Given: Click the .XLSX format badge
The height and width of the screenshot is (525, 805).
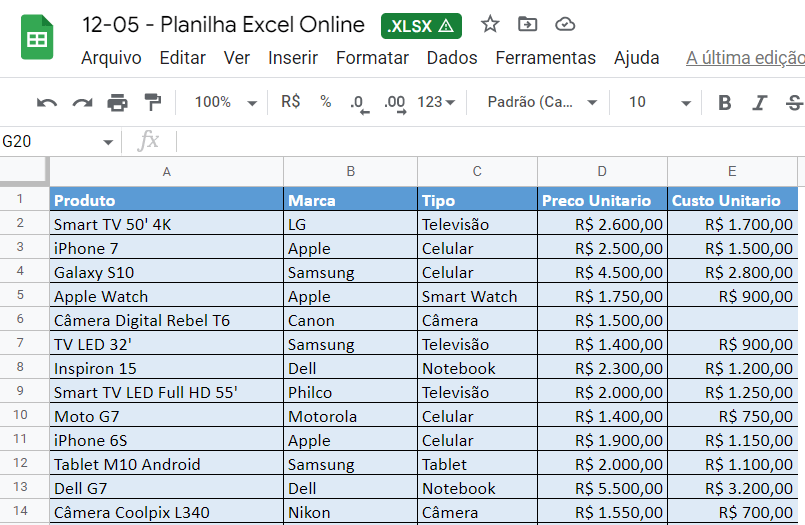Looking at the screenshot, I should point(421,26).
